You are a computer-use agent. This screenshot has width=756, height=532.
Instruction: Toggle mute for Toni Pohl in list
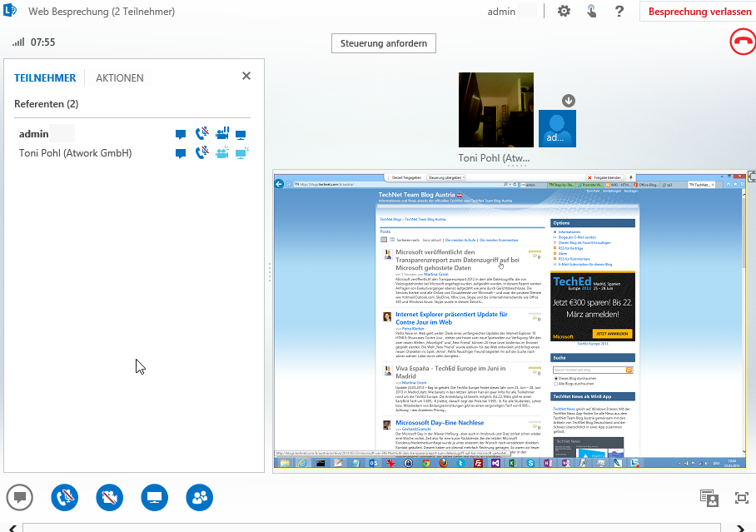[201, 153]
